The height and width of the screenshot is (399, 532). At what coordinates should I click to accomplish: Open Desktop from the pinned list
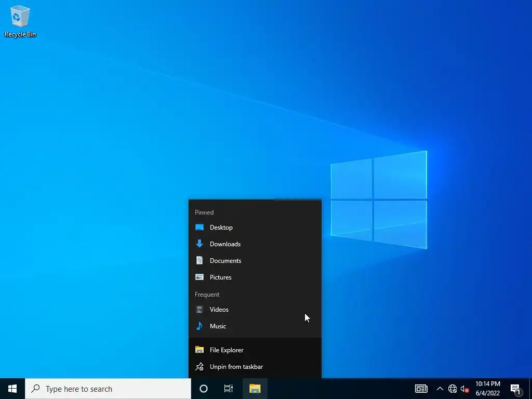tap(255, 228)
